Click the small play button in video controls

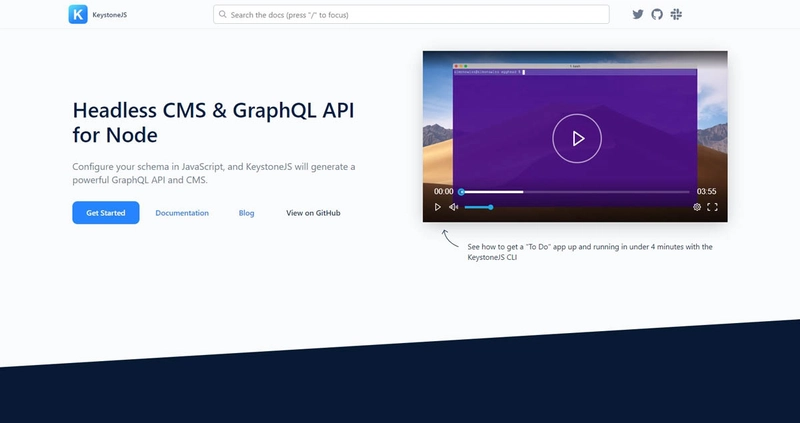click(x=437, y=207)
